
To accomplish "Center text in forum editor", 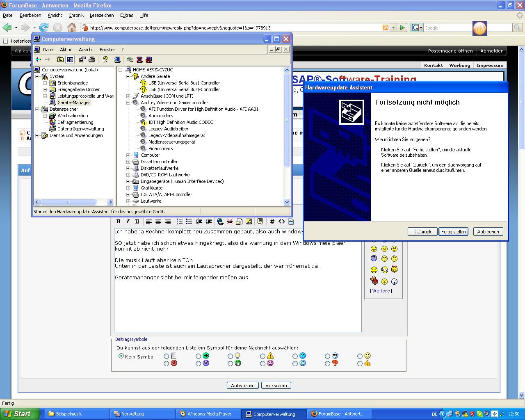I will 158,221.
